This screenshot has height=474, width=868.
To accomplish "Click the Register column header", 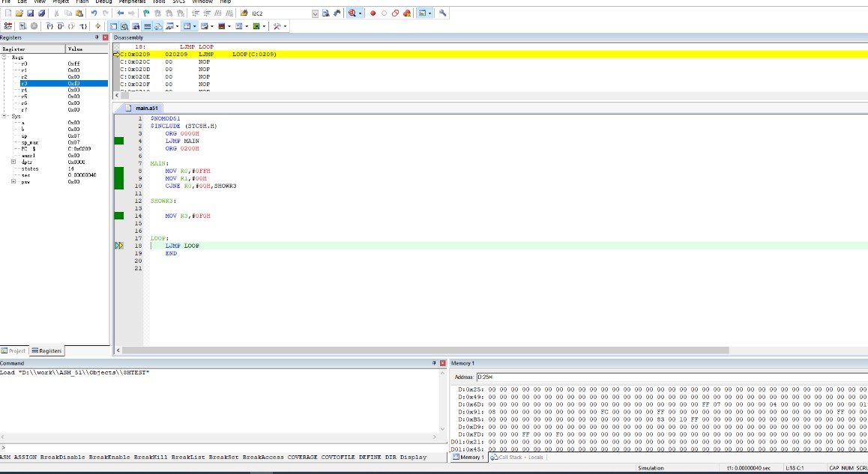I will pyautogui.click(x=33, y=49).
